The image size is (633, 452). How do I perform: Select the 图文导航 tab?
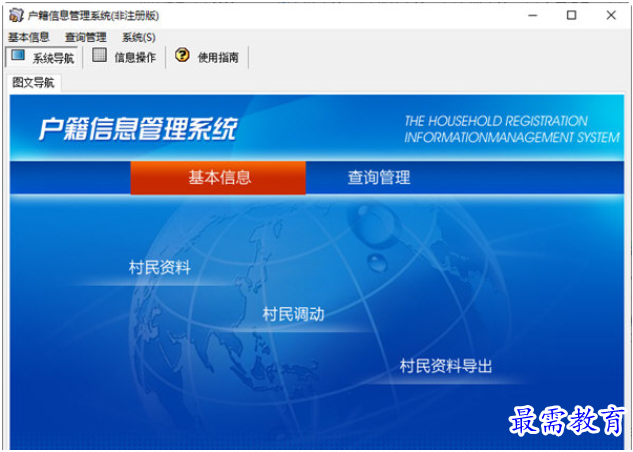pyautogui.click(x=34, y=83)
